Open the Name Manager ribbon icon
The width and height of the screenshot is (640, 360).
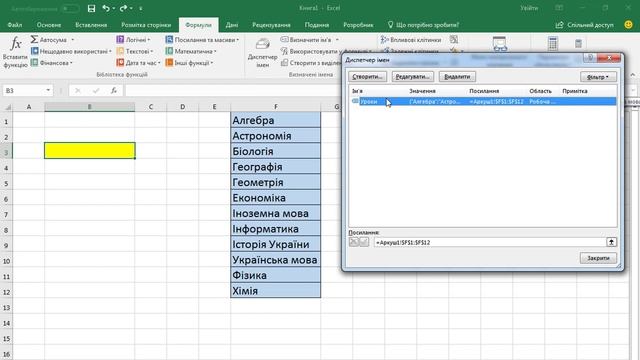tap(262, 45)
